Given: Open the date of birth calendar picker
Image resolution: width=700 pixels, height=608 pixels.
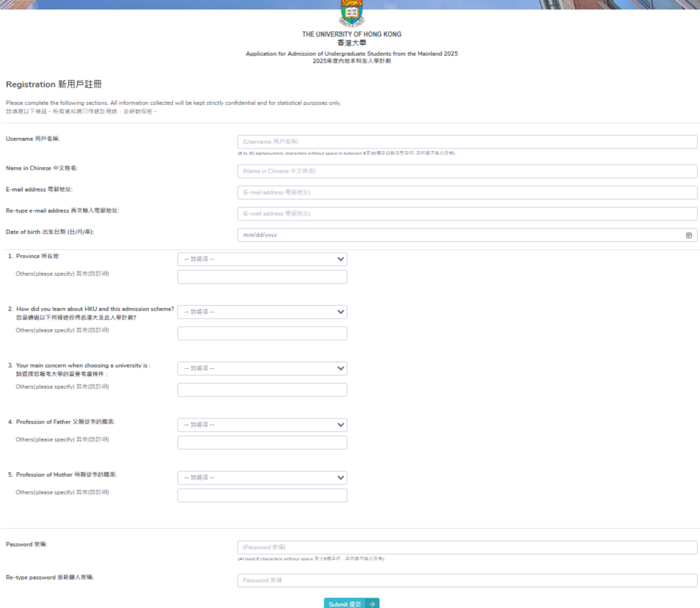Looking at the screenshot, I should (689, 235).
